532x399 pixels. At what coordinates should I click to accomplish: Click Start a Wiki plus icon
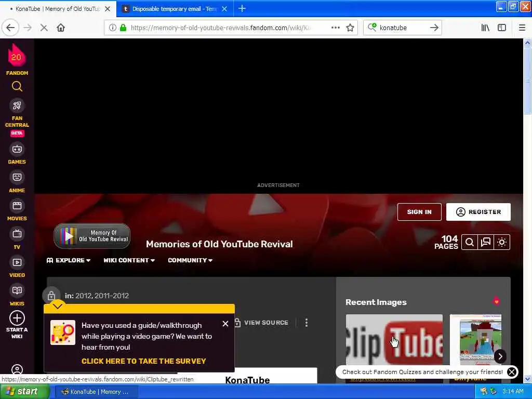[x=17, y=318]
